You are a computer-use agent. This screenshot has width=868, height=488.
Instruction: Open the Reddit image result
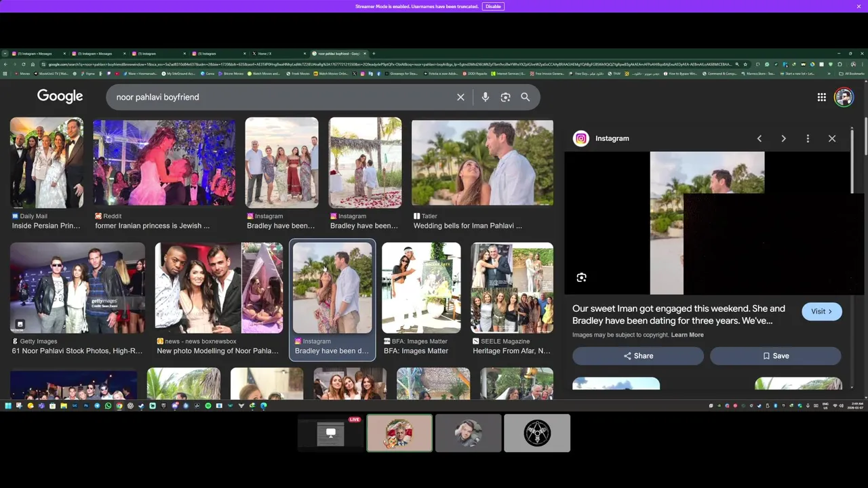tap(164, 163)
